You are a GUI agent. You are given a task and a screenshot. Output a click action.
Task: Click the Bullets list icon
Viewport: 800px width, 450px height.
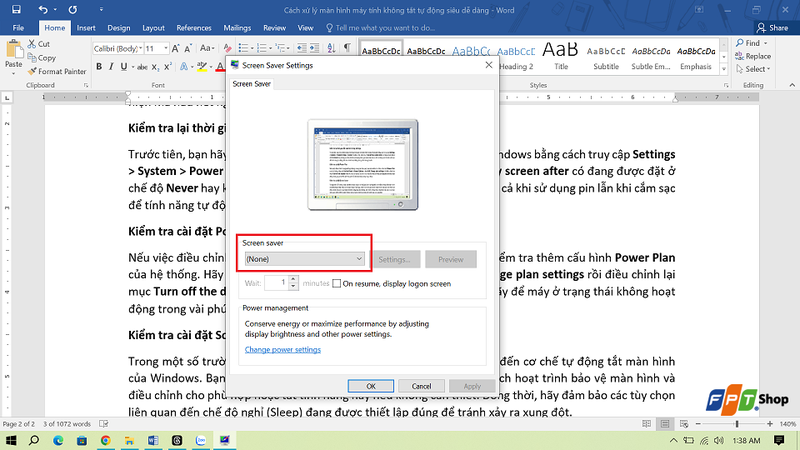point(243,48)
